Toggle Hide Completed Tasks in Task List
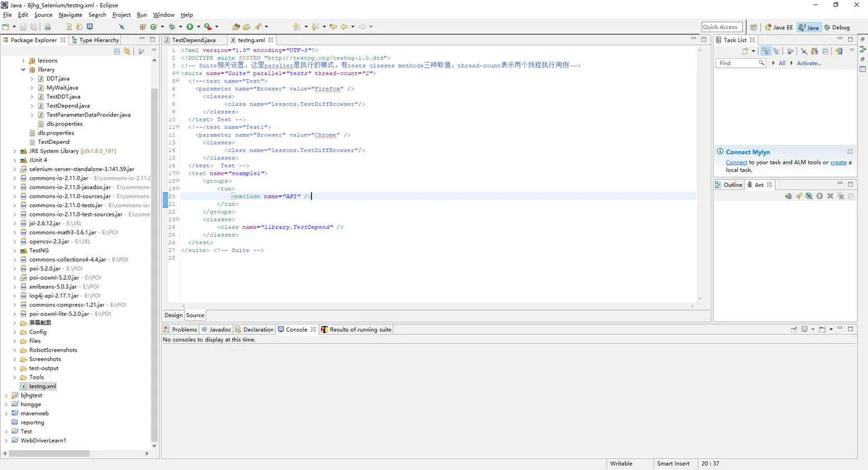Viewport: 868px width, 470px height. point(804,51)
